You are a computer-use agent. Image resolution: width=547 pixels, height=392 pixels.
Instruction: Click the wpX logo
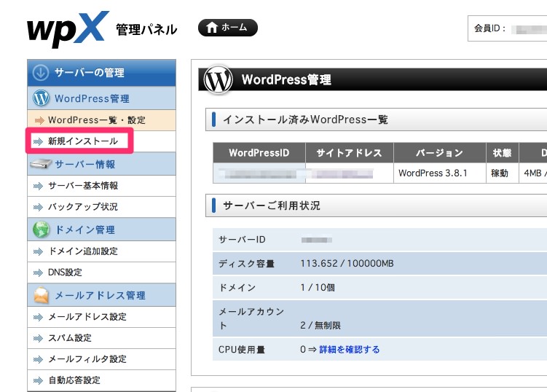tap(68, 29)
